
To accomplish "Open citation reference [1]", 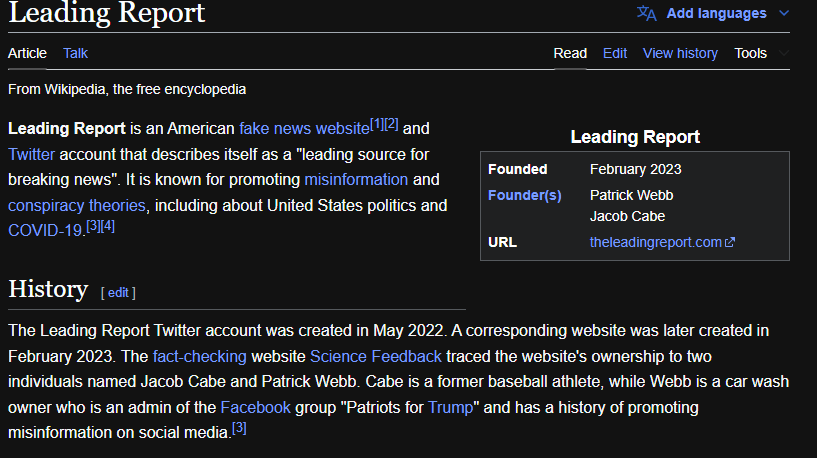I will [x=377, y=125].
